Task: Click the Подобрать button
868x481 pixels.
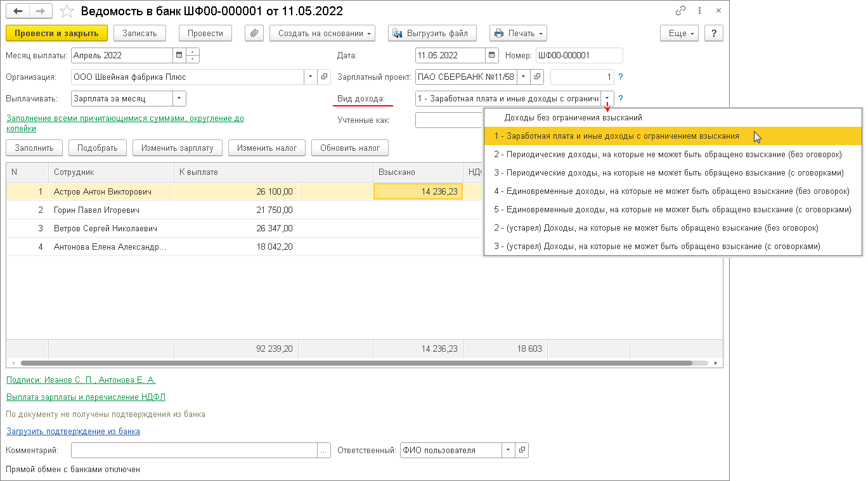Action: pyautogui.click(x=98, y=148)
